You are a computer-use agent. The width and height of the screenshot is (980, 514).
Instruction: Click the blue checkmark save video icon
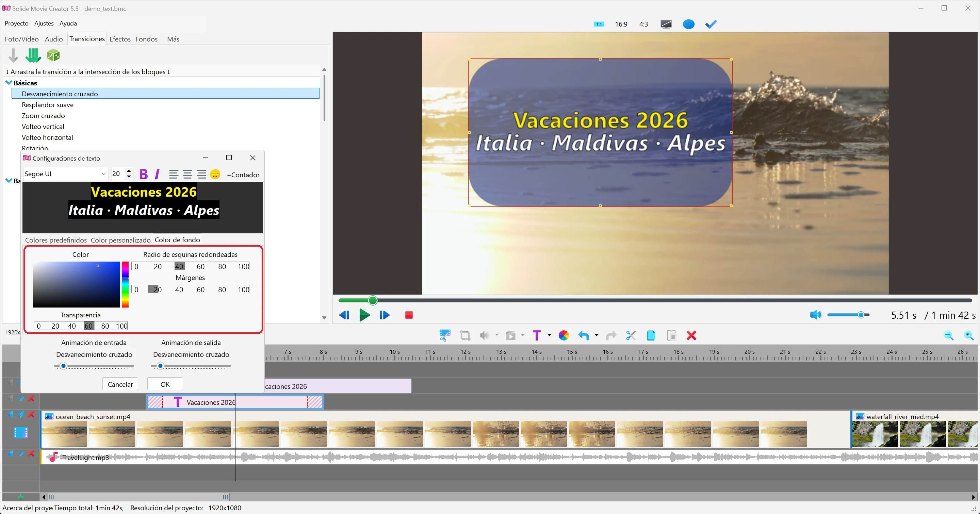tap(710, 24)
